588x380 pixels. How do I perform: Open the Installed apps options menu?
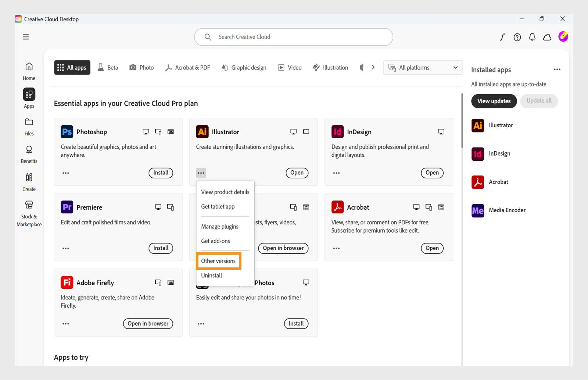pos(557,69)
